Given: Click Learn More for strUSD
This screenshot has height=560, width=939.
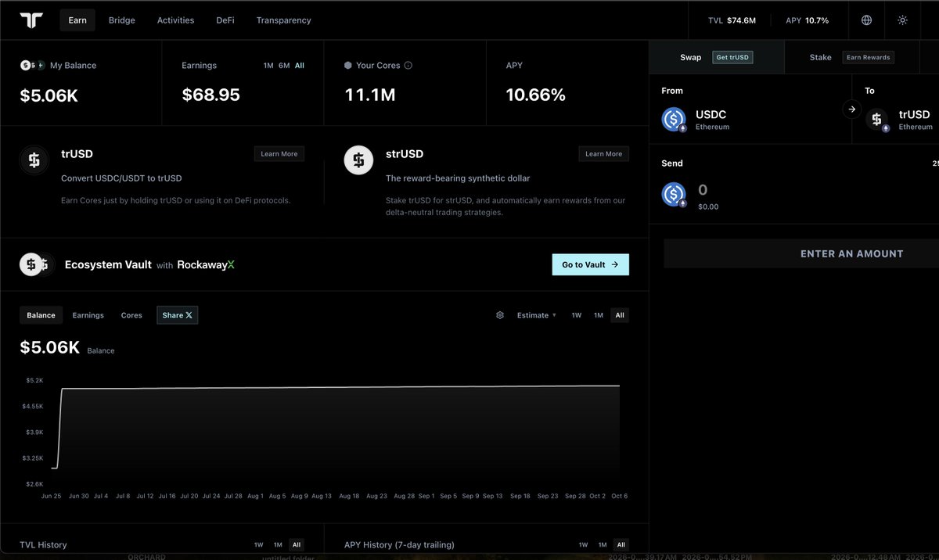Looking at the screenshot, I should point(604,154).
